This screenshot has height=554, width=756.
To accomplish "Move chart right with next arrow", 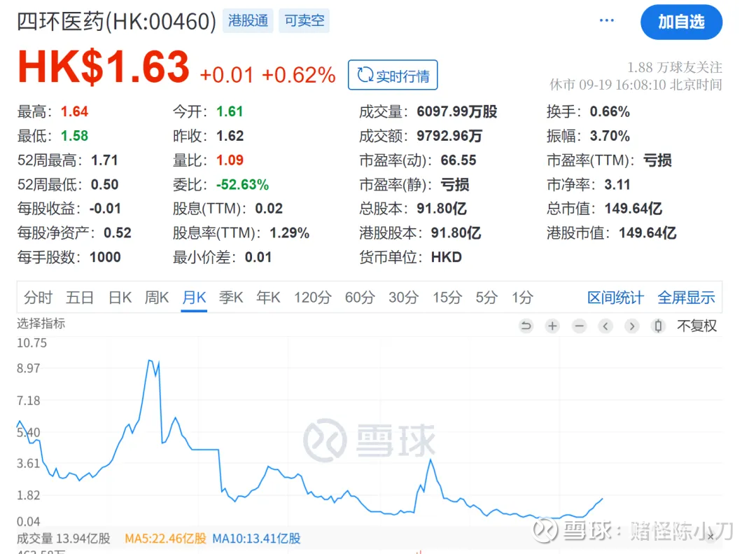I will pyautogui.click(x=631, y=326).
